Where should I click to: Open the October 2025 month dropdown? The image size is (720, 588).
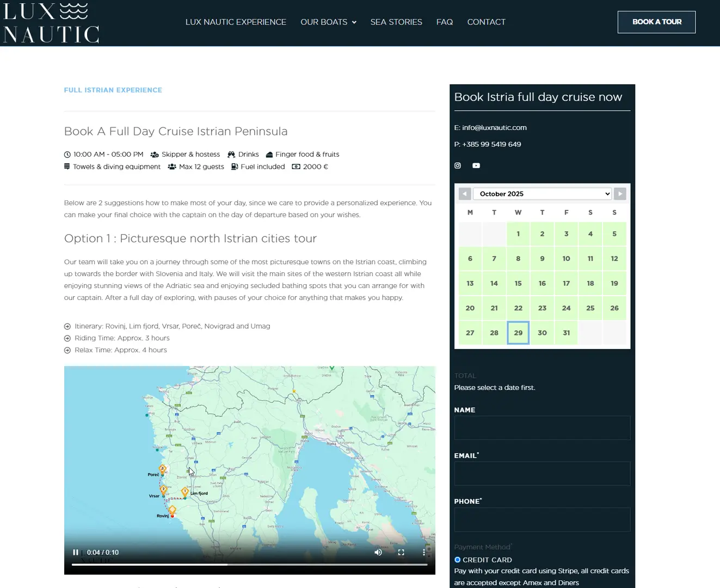(x=542, y=193)
